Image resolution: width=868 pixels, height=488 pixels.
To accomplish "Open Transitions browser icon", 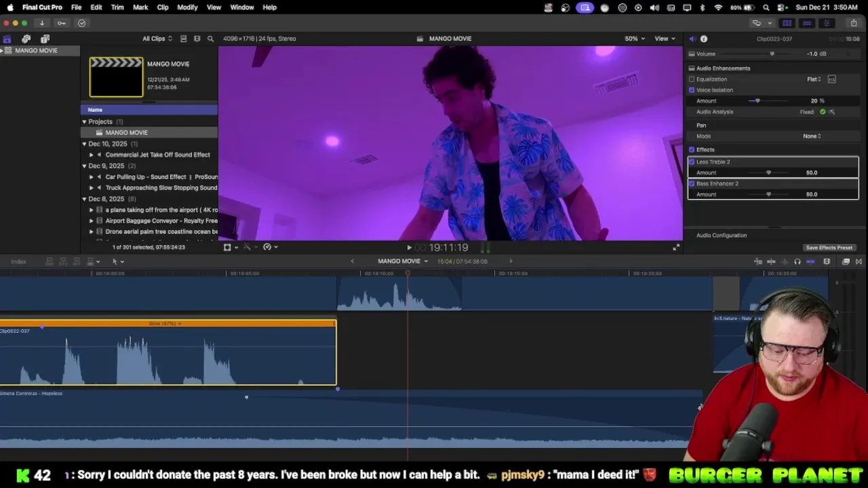I will click(x=859, y=262).
